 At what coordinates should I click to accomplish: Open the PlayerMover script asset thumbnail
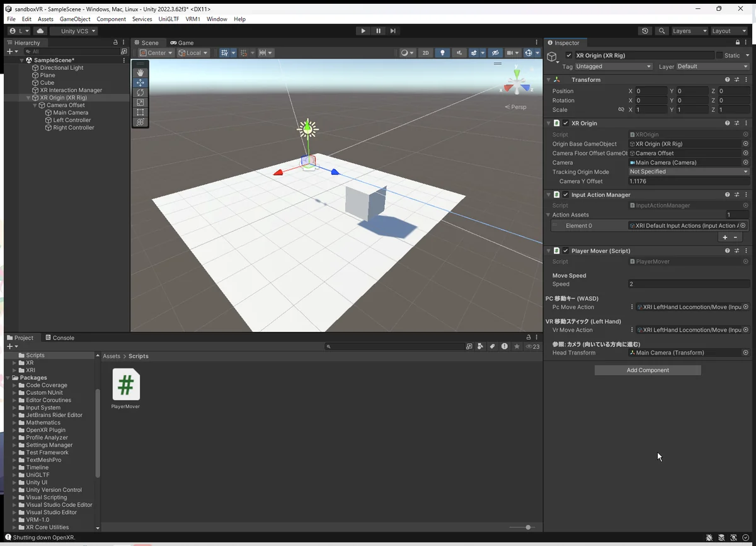tap(126, 385)
